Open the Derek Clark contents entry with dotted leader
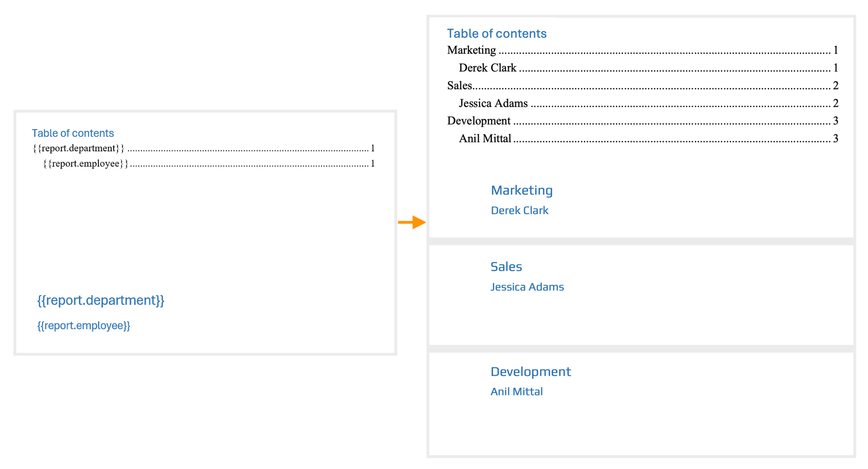The height and width of the screenshot is (469, 868). coord(649,68)
